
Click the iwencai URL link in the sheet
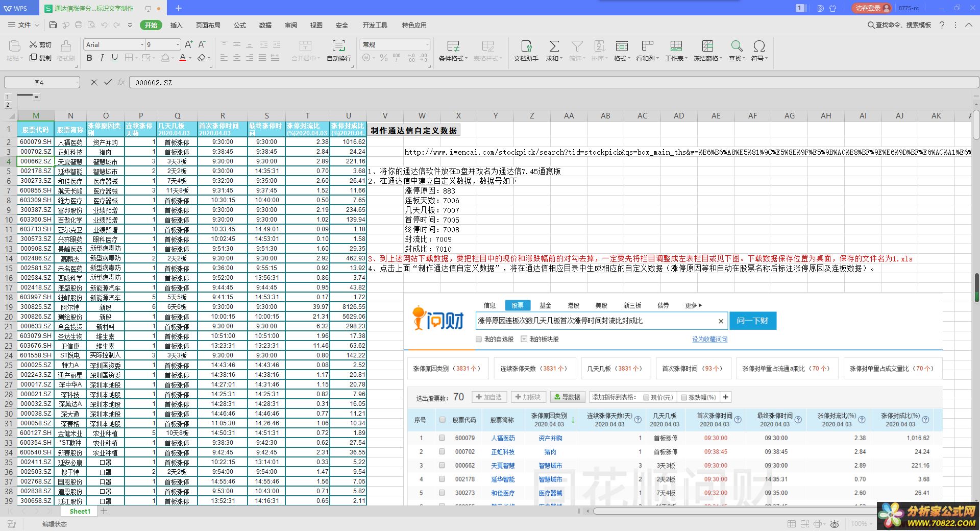pyautogui.click(x=688, y=152)
